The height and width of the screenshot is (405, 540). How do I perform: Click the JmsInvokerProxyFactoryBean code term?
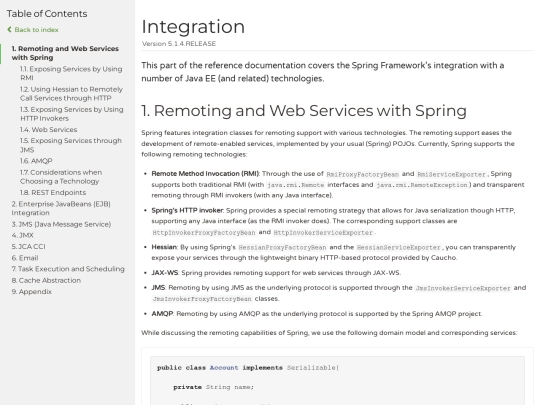[x=202, y=299]
